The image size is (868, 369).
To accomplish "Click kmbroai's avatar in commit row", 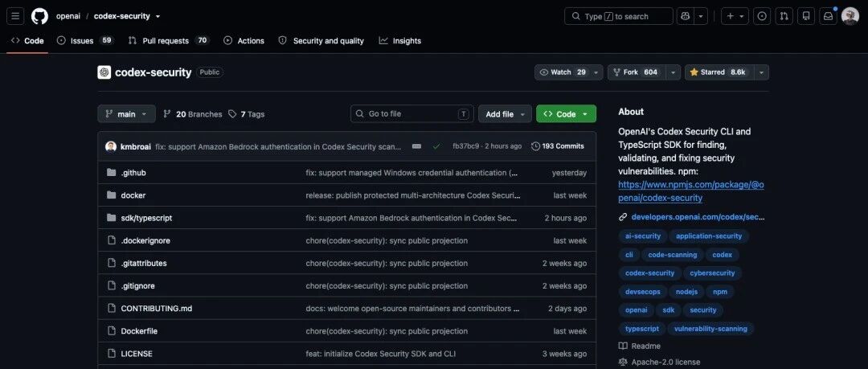I will [x=111, y=146].
